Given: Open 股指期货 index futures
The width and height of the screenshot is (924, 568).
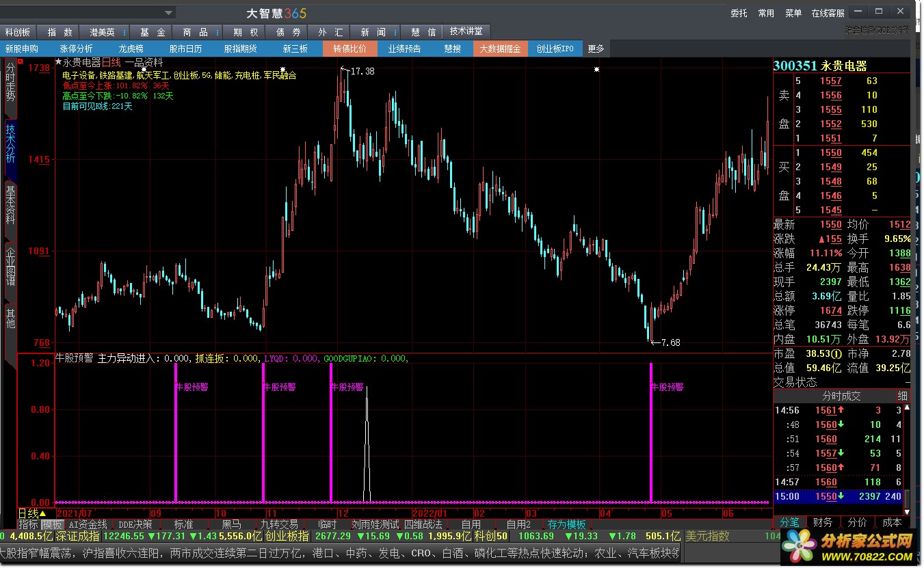Looking at the screenshot, I should (241, 49).
